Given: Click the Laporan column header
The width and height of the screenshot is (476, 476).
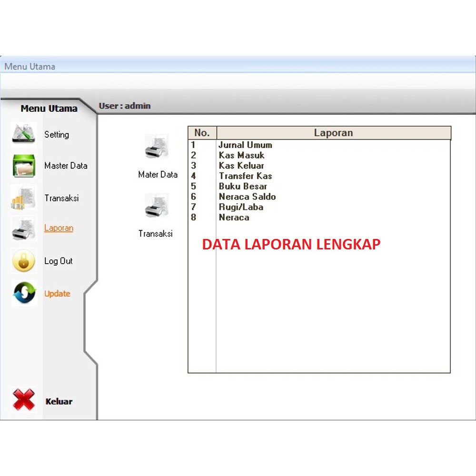Looking at the screenshot, I should pyautogui.click(x=333, y=133).
